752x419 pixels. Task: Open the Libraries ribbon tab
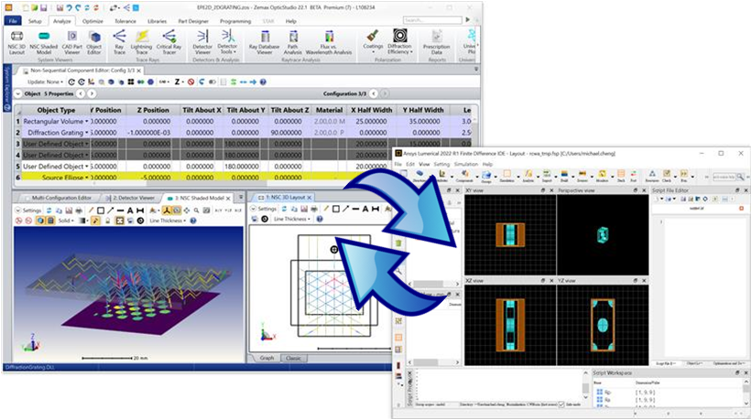157,21
